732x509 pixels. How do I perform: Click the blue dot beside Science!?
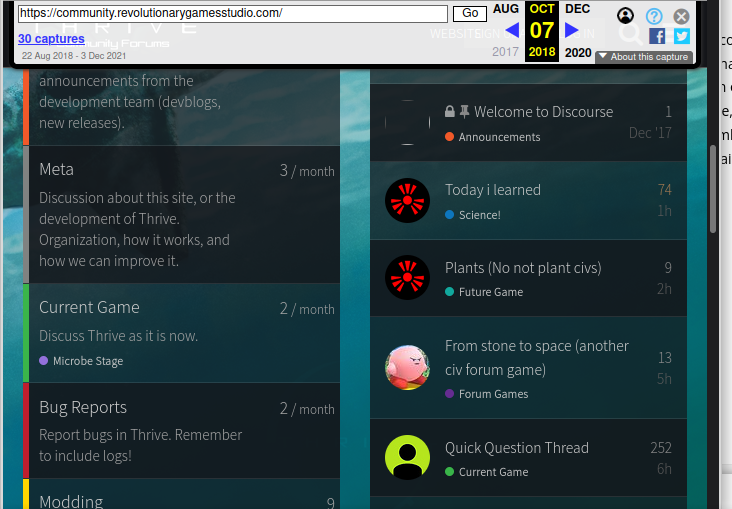(449, 215)
